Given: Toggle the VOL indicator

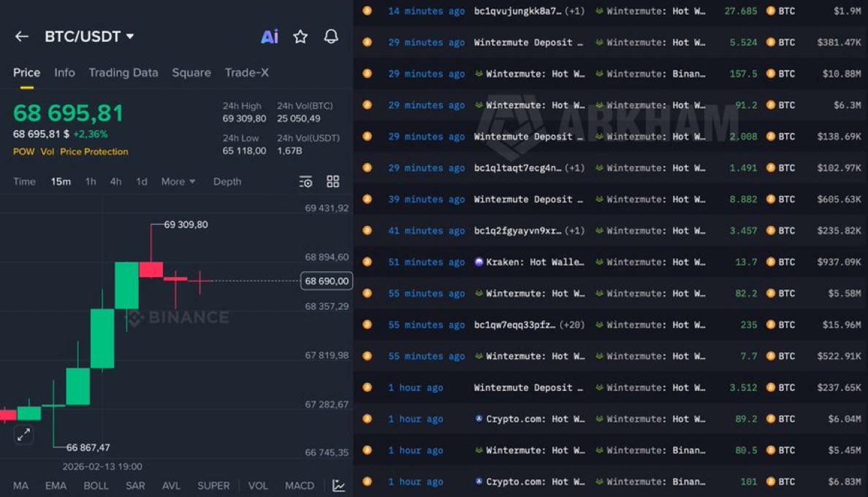Looking at the screenshot, I should [x=258, y=485].
